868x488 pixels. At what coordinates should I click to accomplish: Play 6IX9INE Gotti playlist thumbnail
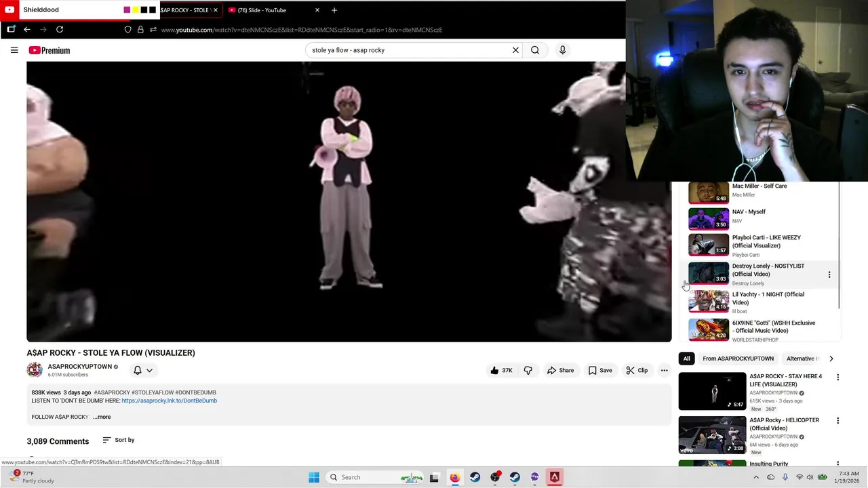click(x=709, y=329)
